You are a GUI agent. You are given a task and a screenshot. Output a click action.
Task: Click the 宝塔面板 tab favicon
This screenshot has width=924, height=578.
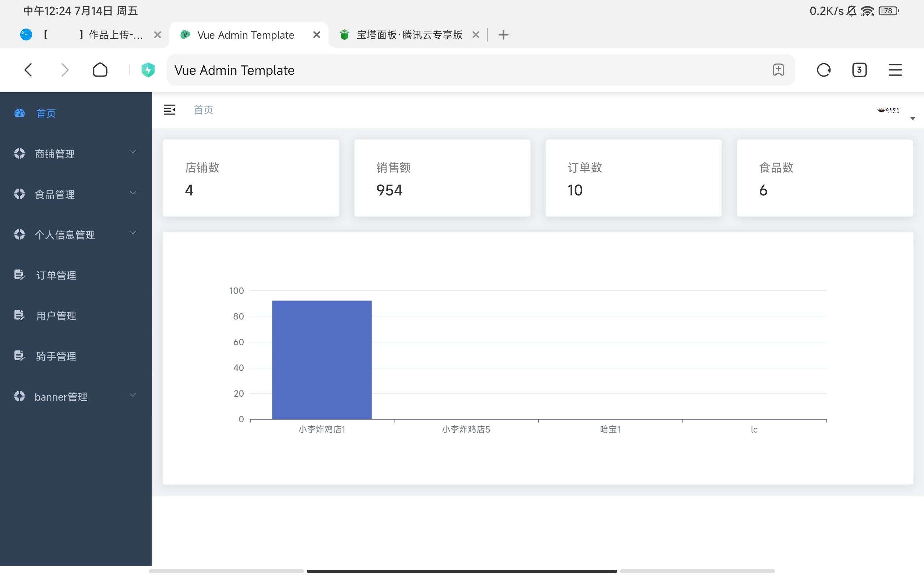pos(344,35)
